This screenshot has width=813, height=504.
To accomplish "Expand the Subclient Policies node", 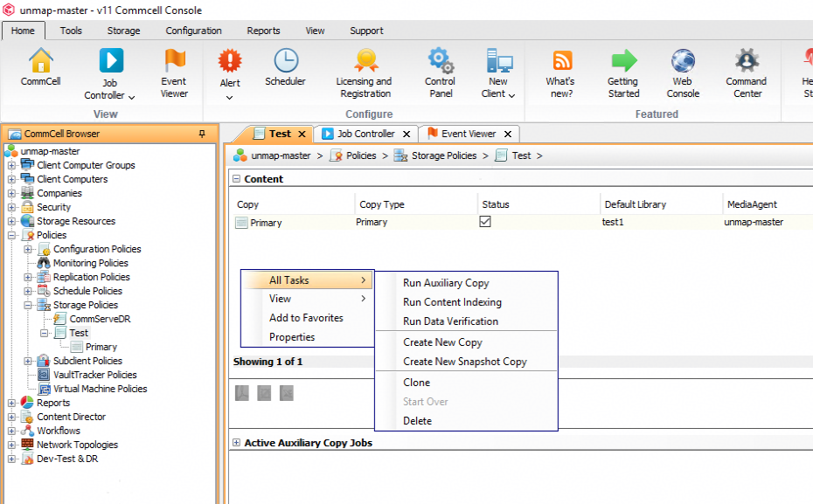I will click(x=28, y=361).
